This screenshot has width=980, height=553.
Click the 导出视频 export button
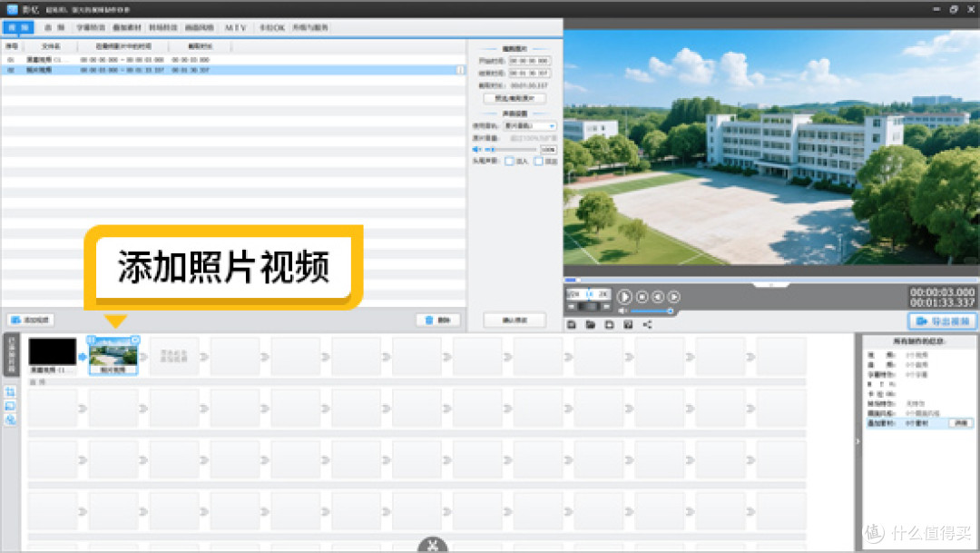pos(943,321)
